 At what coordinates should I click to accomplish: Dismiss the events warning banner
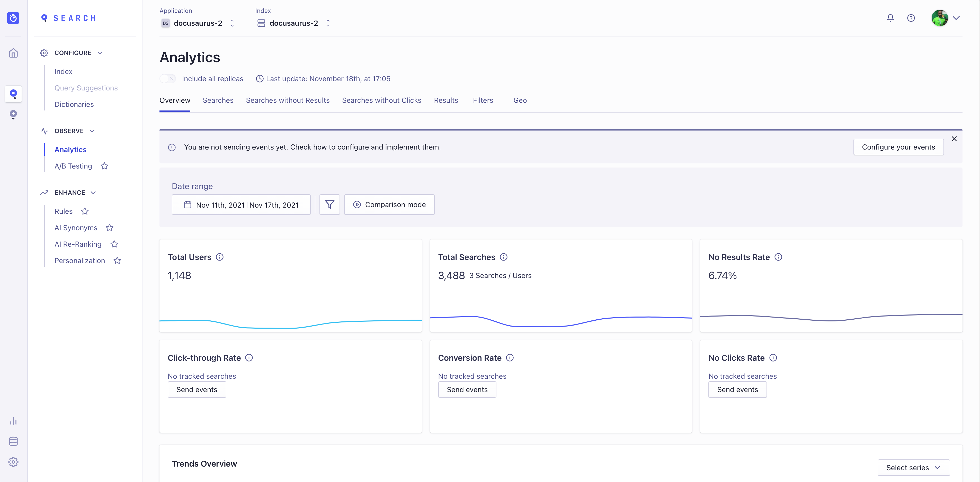(x=954, y=138)
